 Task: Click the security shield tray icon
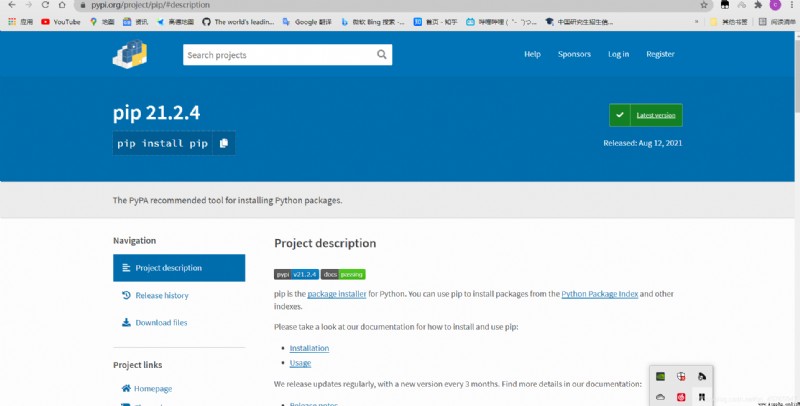(681, 376)
